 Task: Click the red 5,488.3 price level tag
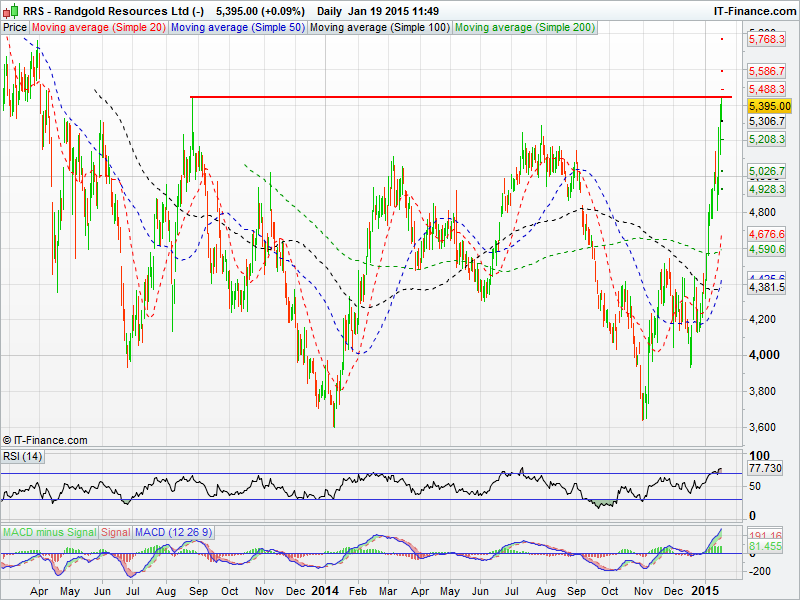click(x=769, y=89)
